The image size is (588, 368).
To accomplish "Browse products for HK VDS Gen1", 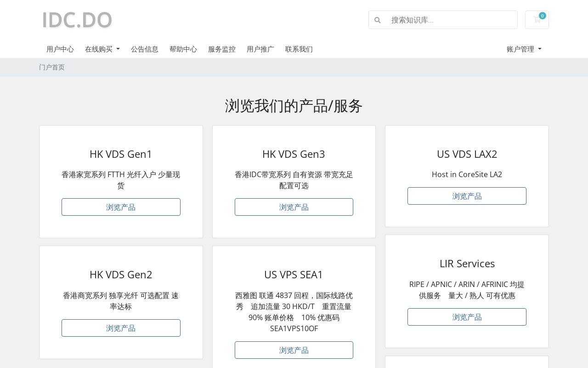I will [x=121, y=207].
